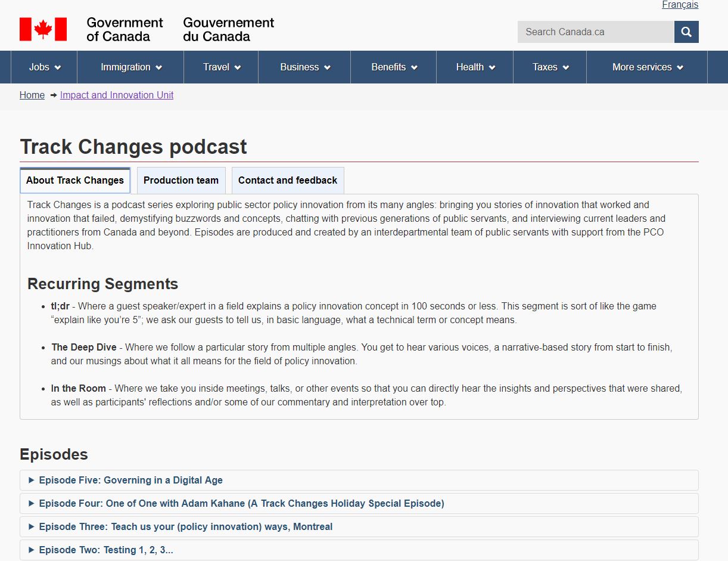Switch language to Français
The image size is (728, 561).
680,5
